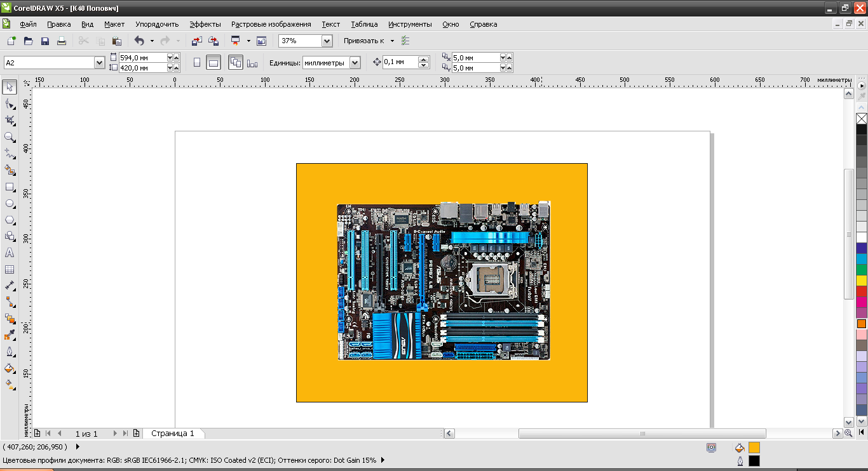
Task: Switch page to landscape orientation
Action: [x=214, y=63]
